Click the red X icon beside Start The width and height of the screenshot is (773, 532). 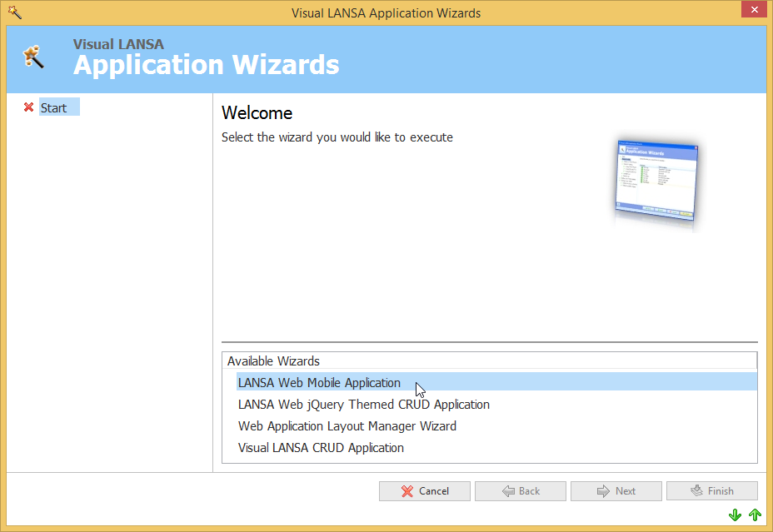(28, 107)
